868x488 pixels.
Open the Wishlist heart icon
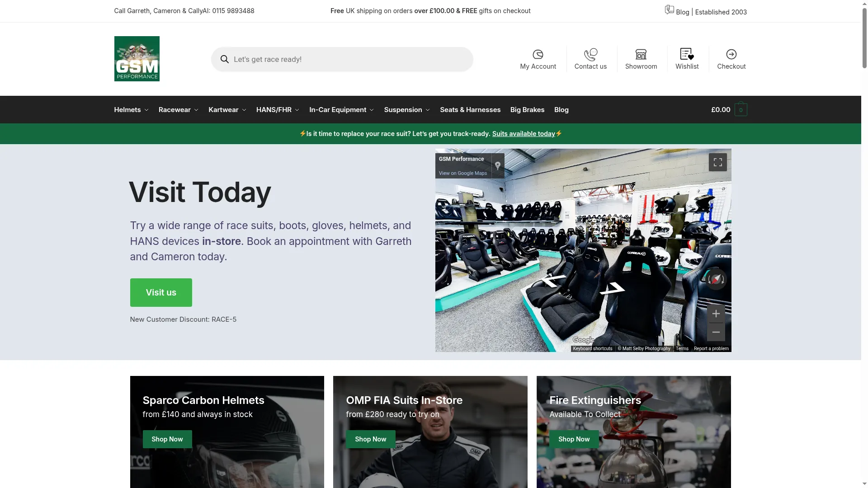coord(687,54)
